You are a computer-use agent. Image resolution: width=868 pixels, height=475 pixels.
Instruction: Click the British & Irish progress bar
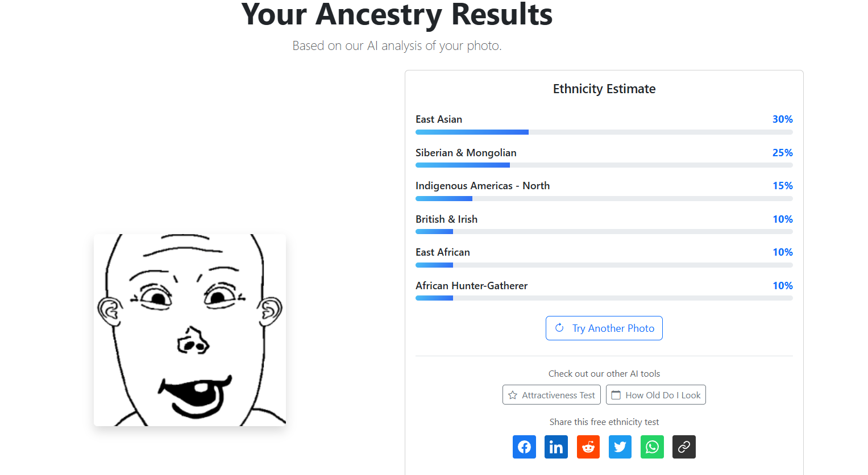(604, 232)
